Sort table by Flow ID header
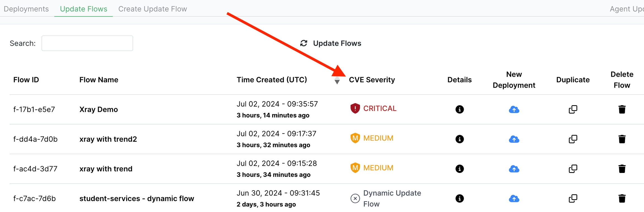This screenshot has height=212, width=644. point(26,80)
